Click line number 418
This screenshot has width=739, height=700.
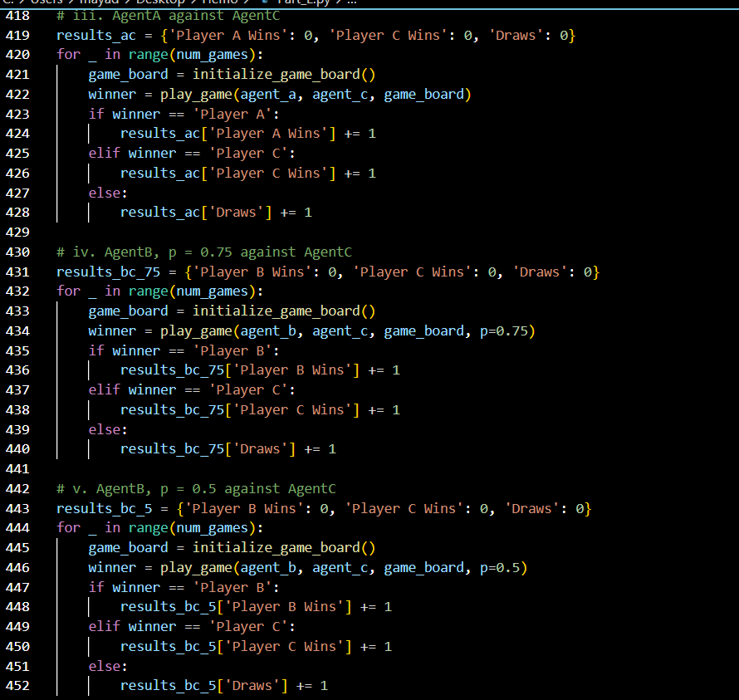point(17,15)
